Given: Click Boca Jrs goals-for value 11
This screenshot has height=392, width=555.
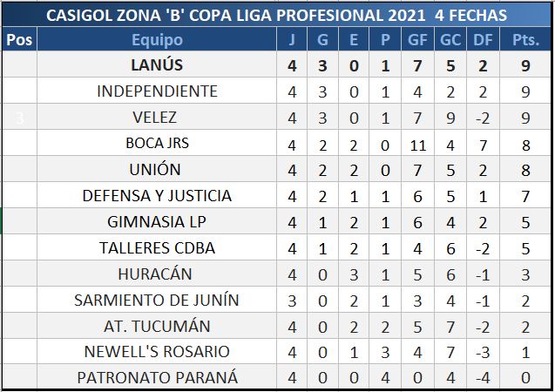Looking at the screenshot, I should click(x=417, y=144).
